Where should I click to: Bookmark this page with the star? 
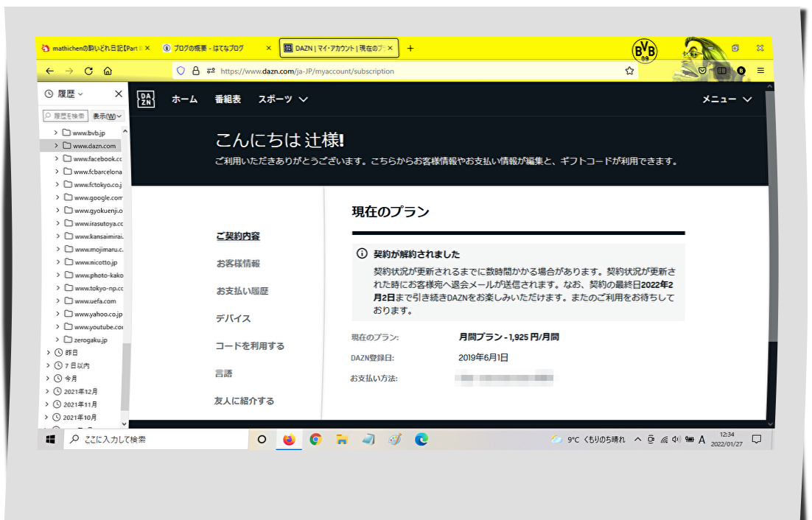coord(629,71)
